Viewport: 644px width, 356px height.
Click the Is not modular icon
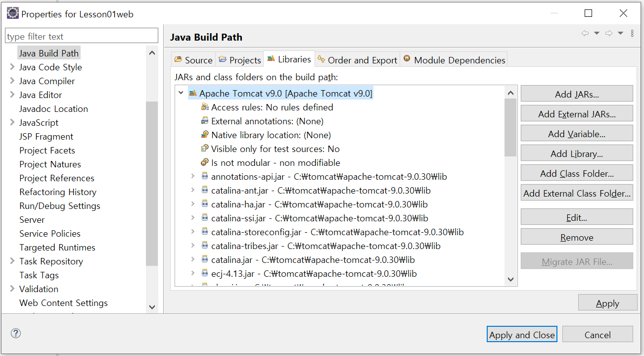(205, 162)
